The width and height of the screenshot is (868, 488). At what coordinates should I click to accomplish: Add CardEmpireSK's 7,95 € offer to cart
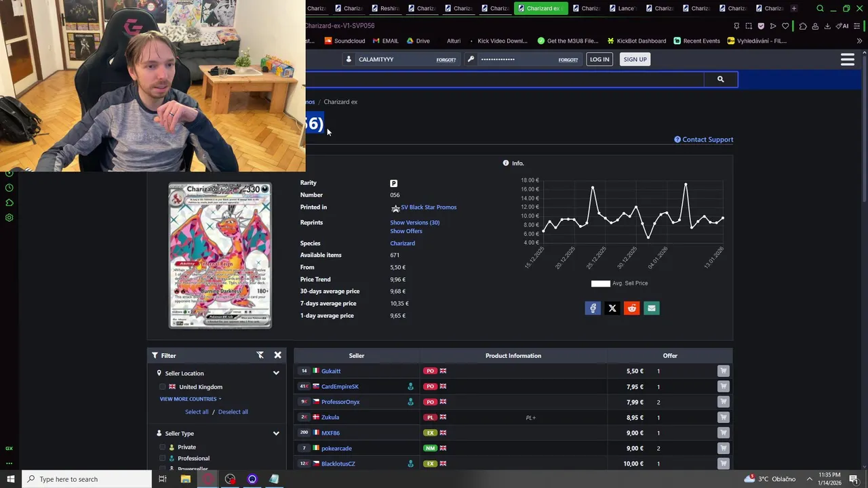point(724,386)
